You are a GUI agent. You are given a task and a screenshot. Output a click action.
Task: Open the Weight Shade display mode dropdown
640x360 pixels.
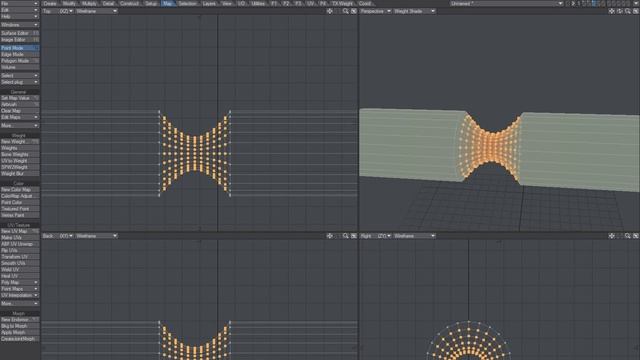[x=415, y=11]
